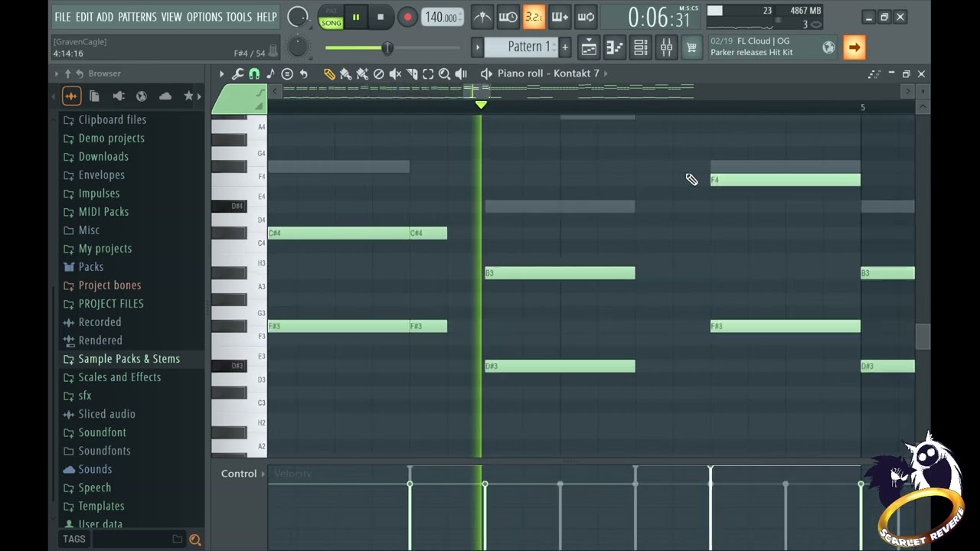Open pattern options arrow left of Pattern 1
Viewport: 980px width, 551px height.
pyautogui.click(x=478, y=47)
